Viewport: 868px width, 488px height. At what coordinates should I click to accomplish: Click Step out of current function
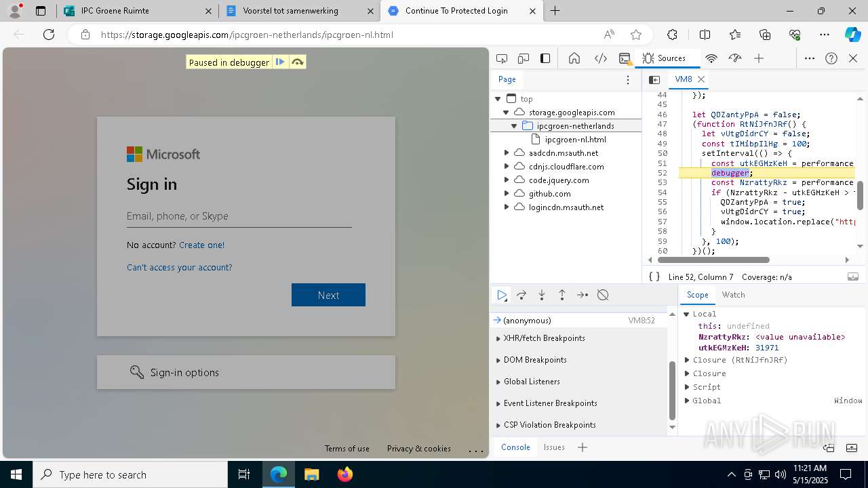(562, 295)
